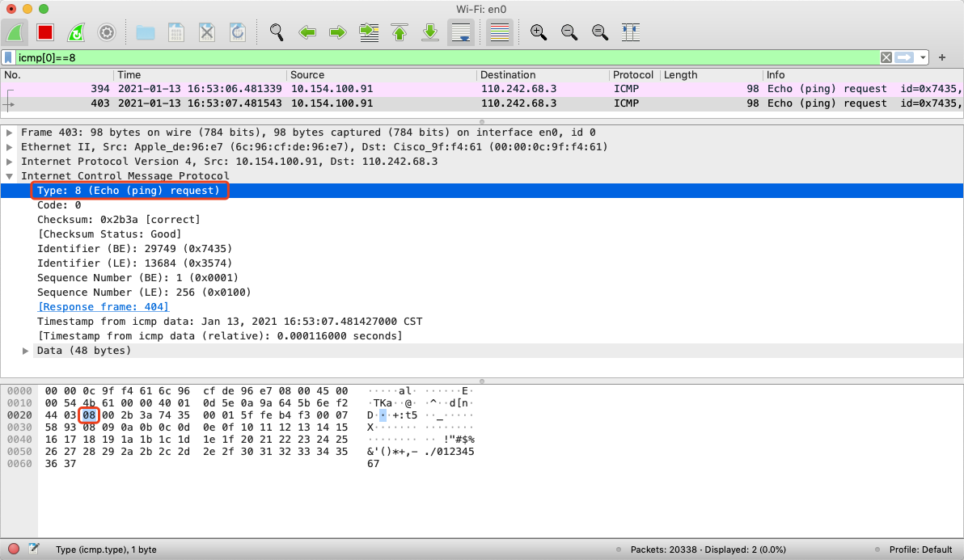
Task: Expand the Ethernet II section
Action: click(x=9, y=147)
